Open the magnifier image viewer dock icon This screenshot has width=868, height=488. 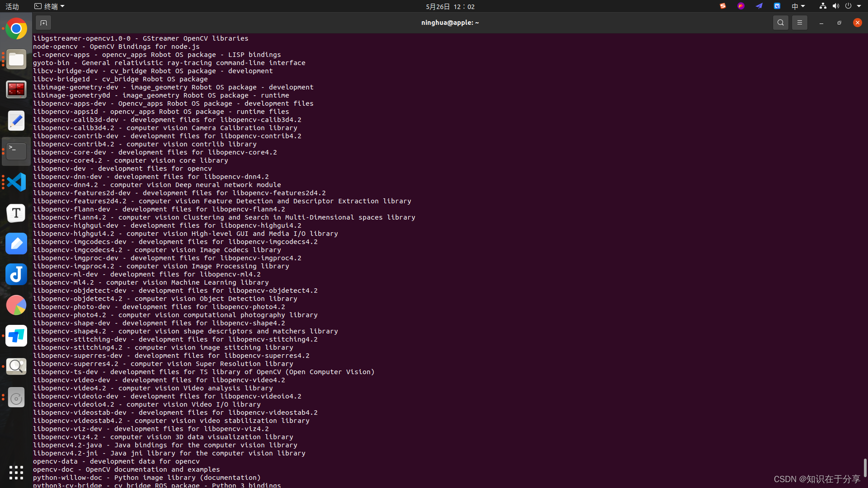[x=16, y=366]
